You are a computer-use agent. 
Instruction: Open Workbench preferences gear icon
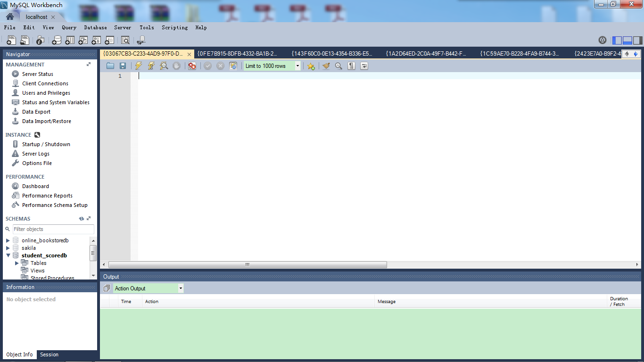click(602, 41)
